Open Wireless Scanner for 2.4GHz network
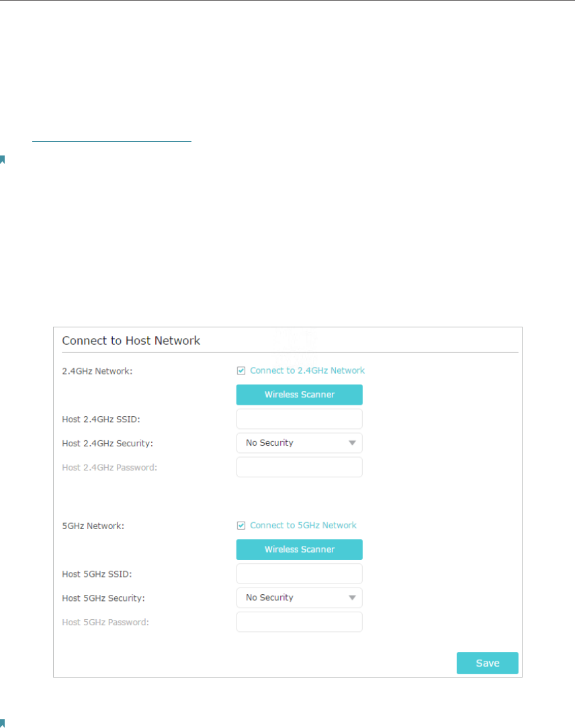 point(300,395)
